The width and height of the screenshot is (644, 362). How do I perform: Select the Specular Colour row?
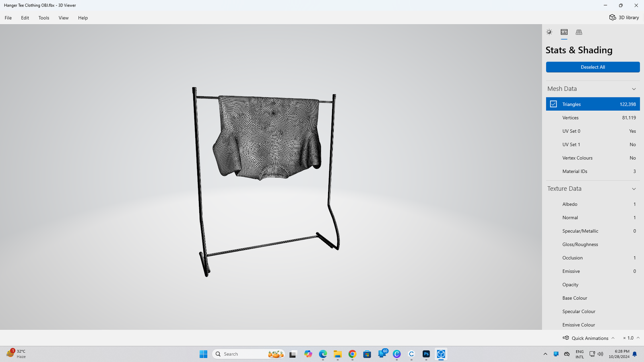pos(593,311)
